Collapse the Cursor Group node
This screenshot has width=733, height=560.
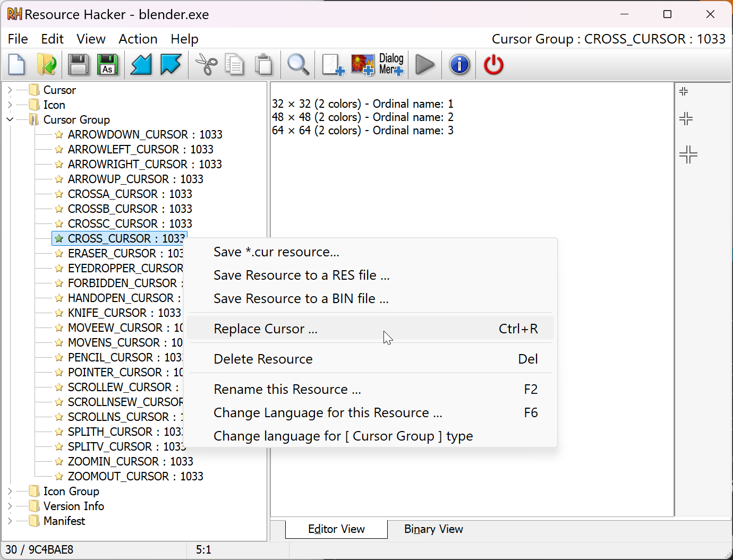tap(10, 120)
